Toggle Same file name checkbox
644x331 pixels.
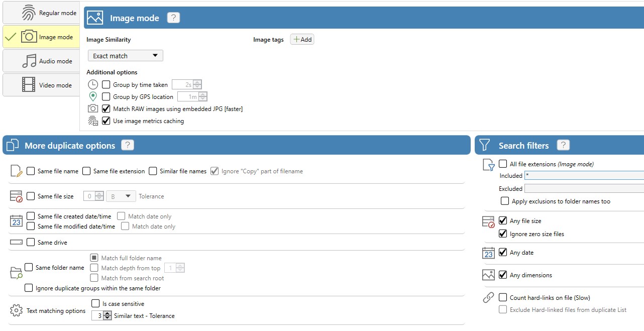click(31, 171)
